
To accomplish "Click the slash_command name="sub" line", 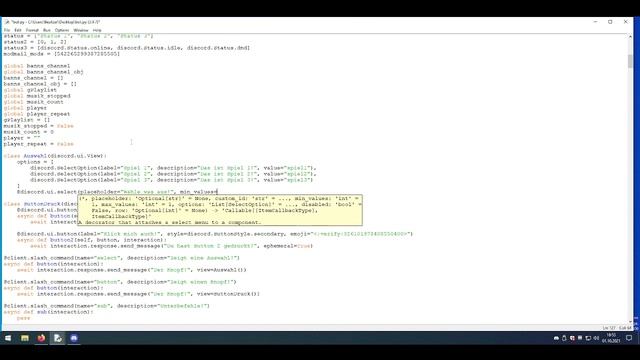I will coord(107,306).
